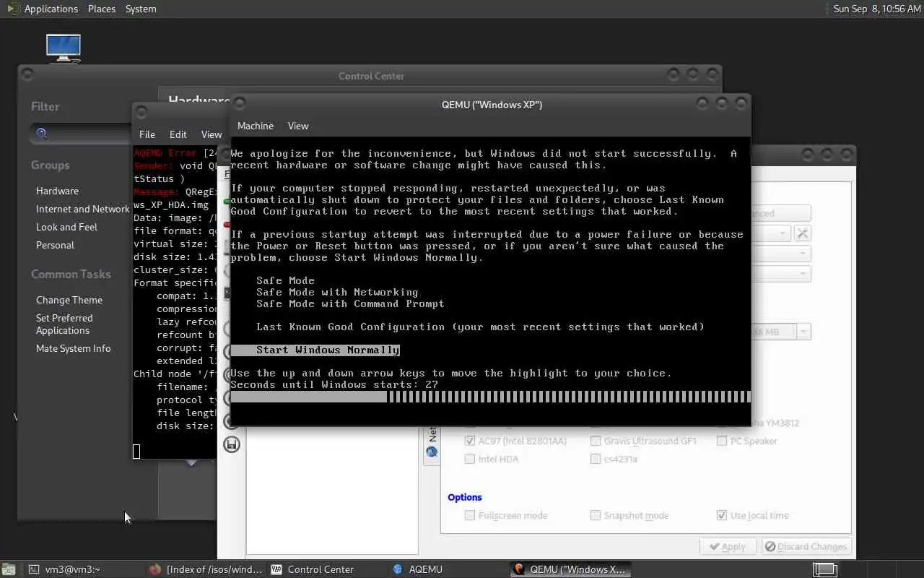Screen dimensions: 924x578
Task: Click the Control Center filter search field
Action: pyautogui.click(x=81, y=133)
